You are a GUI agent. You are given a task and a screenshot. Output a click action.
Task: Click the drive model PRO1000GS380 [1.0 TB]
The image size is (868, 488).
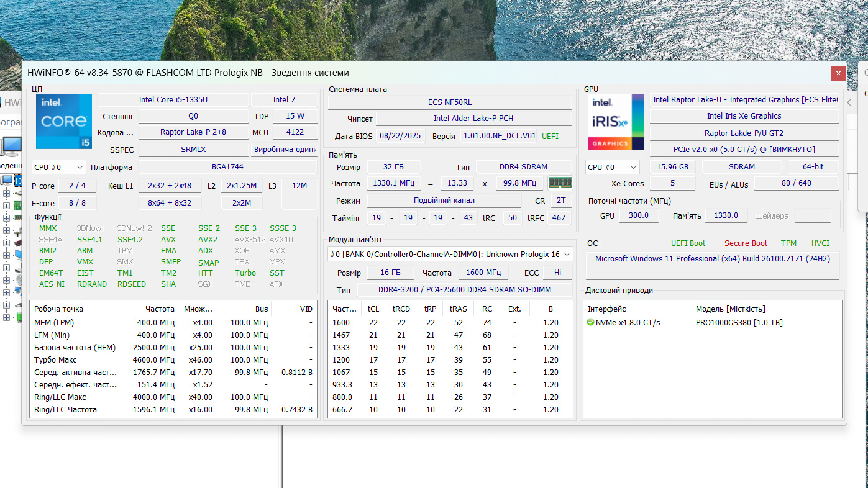coord(739,322)
